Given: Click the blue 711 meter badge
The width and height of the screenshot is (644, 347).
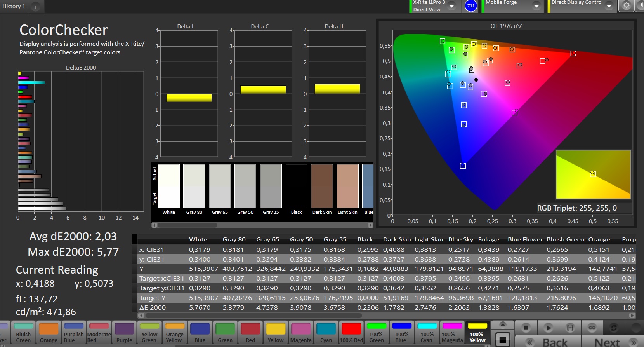Looking at the screenshot, I should coord(471,6).
